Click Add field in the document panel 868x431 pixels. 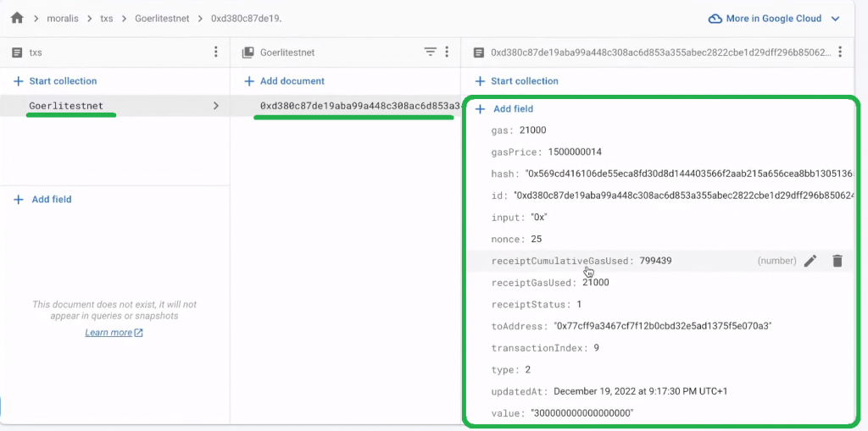pyautogui.click(x=504, y=109)
